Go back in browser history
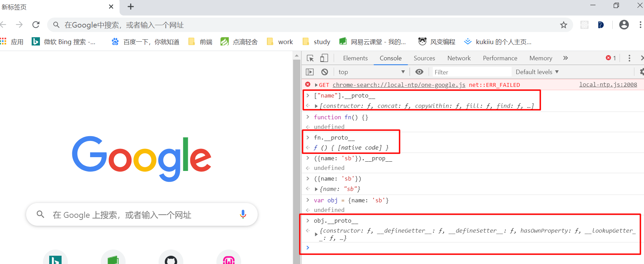The image size is (644, 264). click(x=3, y=25)
